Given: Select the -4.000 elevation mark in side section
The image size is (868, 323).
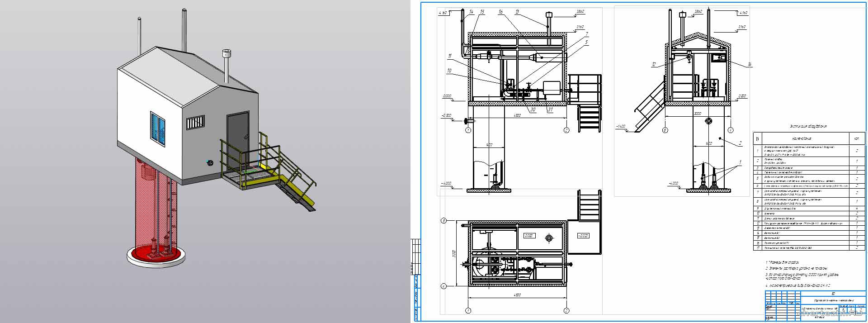Looking at the screenshot, I should tap(674, 184).
